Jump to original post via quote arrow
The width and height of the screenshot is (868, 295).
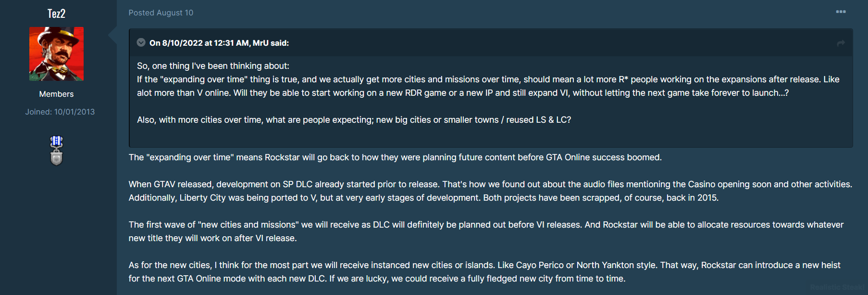tap(841, 43)
